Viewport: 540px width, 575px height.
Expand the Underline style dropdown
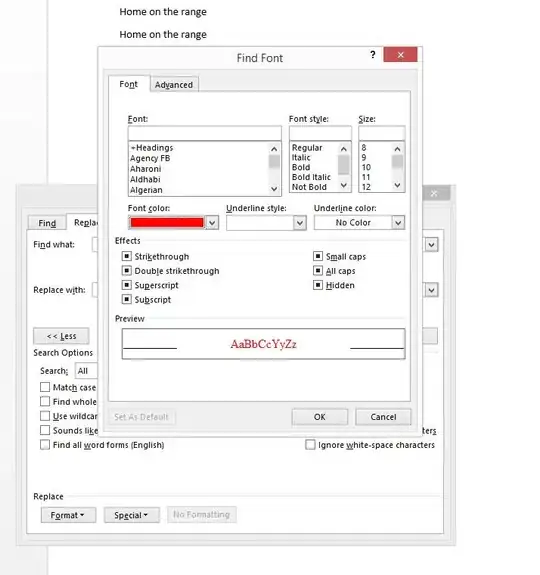click(300, 223)
